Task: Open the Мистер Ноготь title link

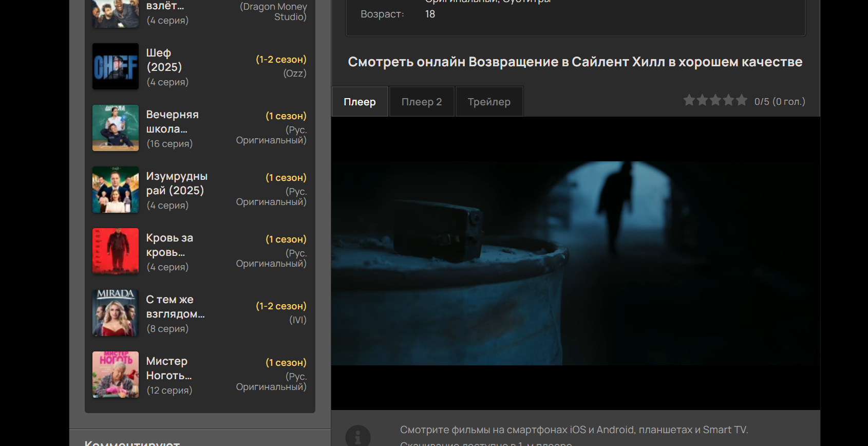Action: click(169, 368)
